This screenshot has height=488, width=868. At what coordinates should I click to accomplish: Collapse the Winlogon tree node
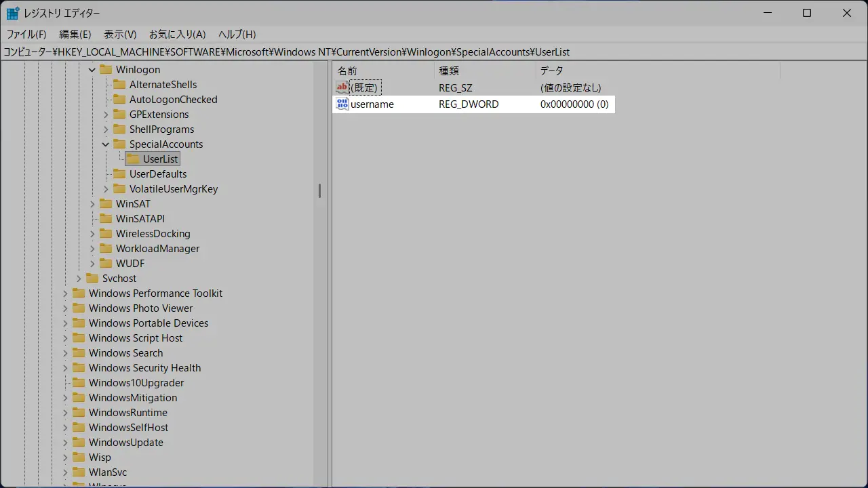click(92, 70)
